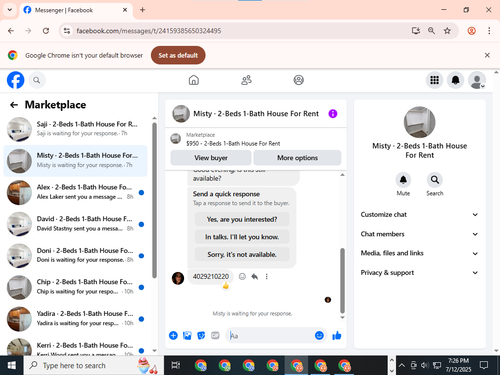Image resolution: width=500 pixels, height=375 pixels.
Task: Open more actions plus icon in composer
Action: [x=173, y=335]
